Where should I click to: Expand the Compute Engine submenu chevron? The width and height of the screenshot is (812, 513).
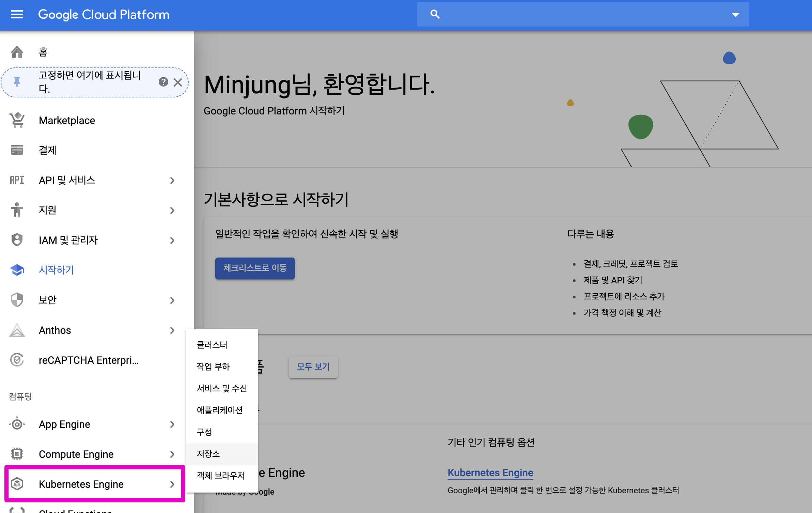[172, 454]
